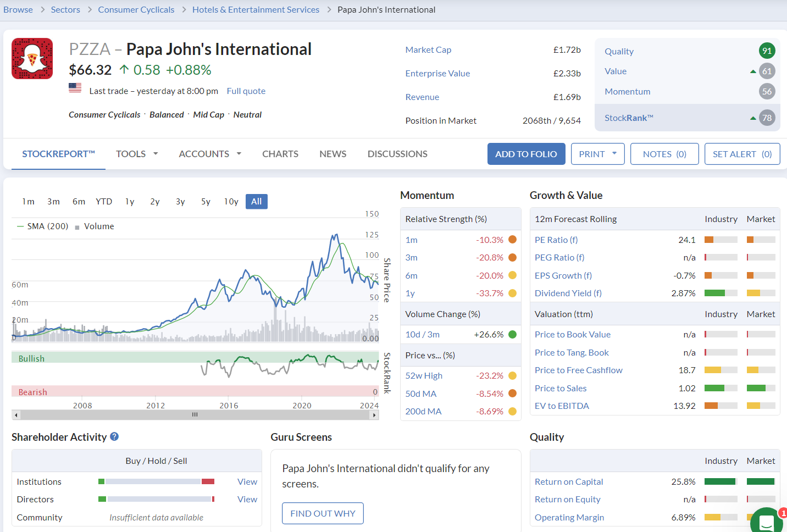The height and width of the screenshot is (532, 787).
Task: Click the Directors buy/hold/sell bar
Action: click(x=156, y=499)
